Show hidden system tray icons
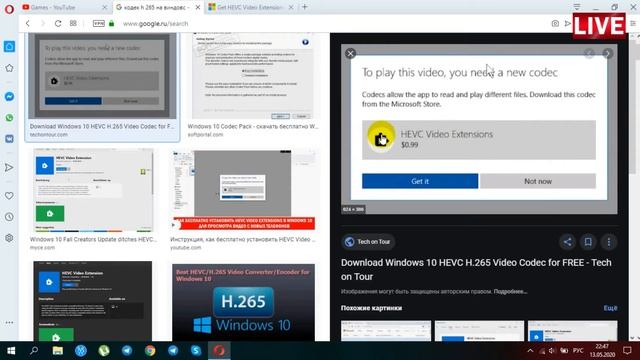640x360 pixels. (x=530, y=351)
